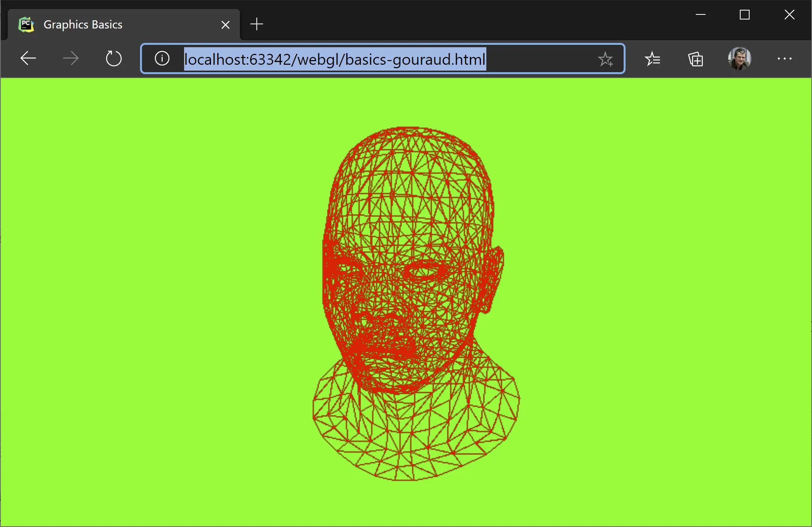812x527 pixels.
Task: Open the Favorites list
Action: point(652,59)
